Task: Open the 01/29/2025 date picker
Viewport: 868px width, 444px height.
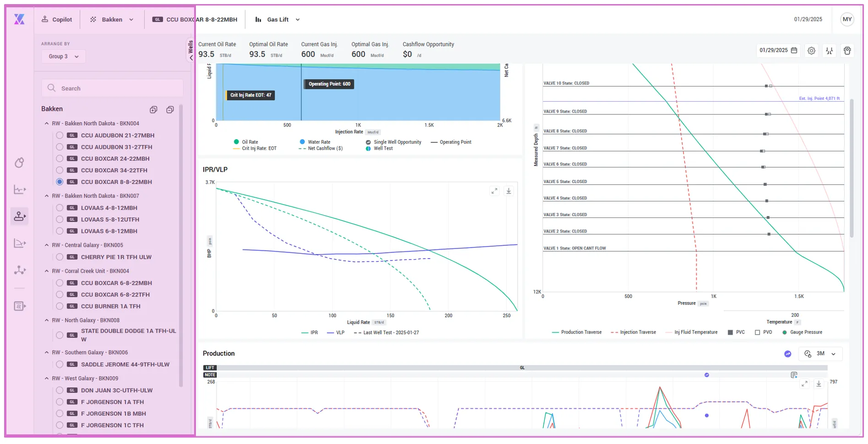Action: 778,50
